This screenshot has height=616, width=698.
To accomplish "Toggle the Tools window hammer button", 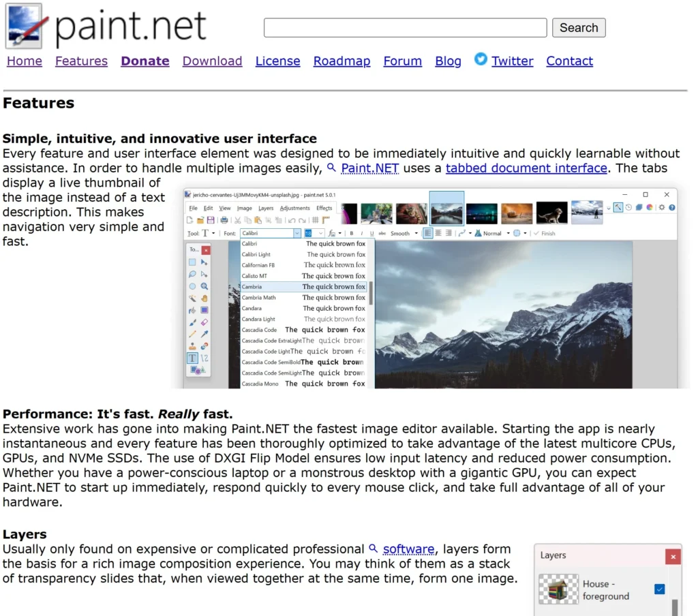I will (x=618, y=207).
